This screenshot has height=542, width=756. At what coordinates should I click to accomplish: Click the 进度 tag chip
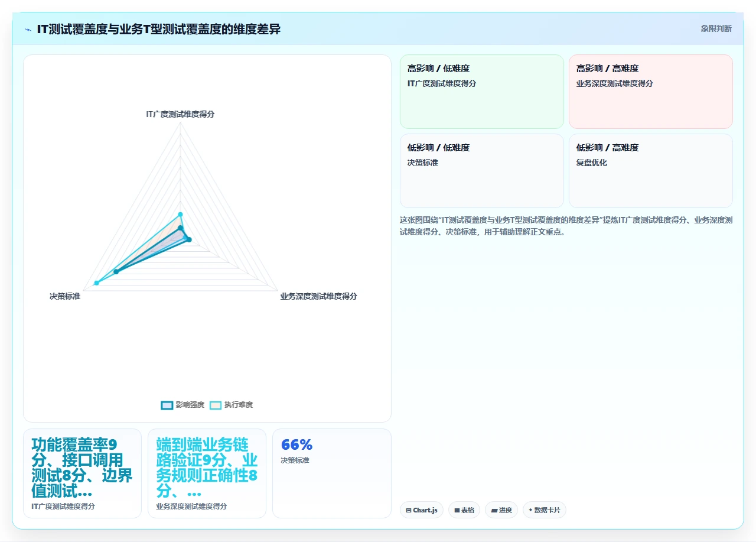501,510
